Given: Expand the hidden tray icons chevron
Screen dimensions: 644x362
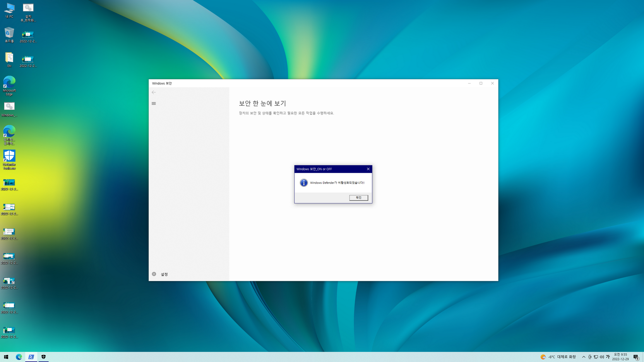Looking at the screenshot, I should click(584, 357).
